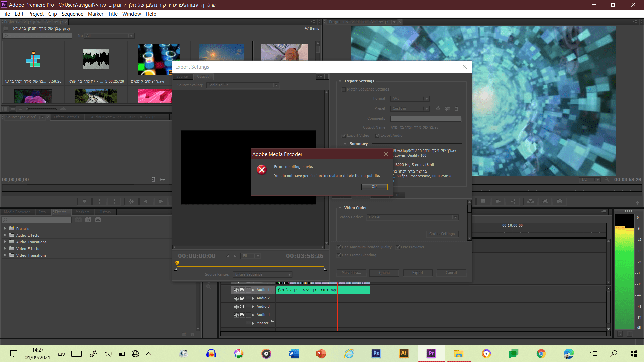Open the Source Range dropdown
This screenshot has width=644, height=362.
point(263,274)
